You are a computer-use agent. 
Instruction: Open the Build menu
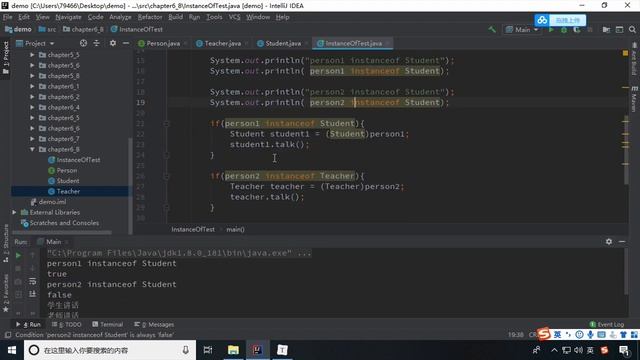coord(176,17)
